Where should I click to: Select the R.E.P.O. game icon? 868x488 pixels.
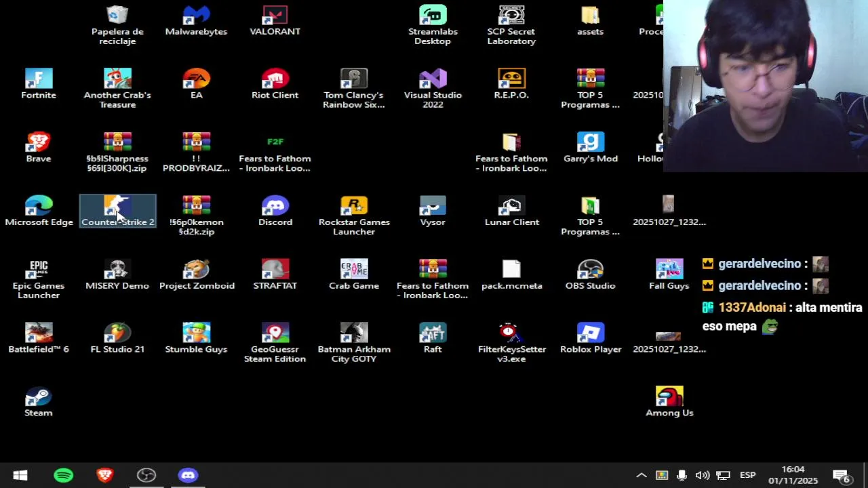click(511, 84)
